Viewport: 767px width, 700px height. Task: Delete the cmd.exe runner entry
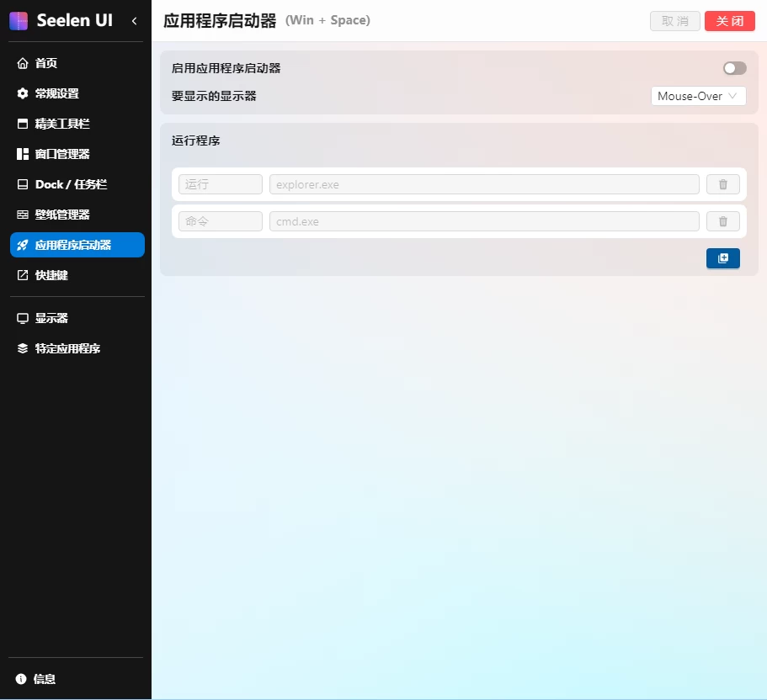tap(722, 221)
